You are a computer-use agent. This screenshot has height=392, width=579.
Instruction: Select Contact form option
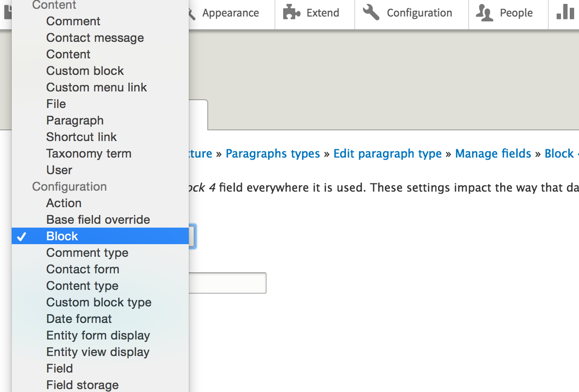click(100, 269)
